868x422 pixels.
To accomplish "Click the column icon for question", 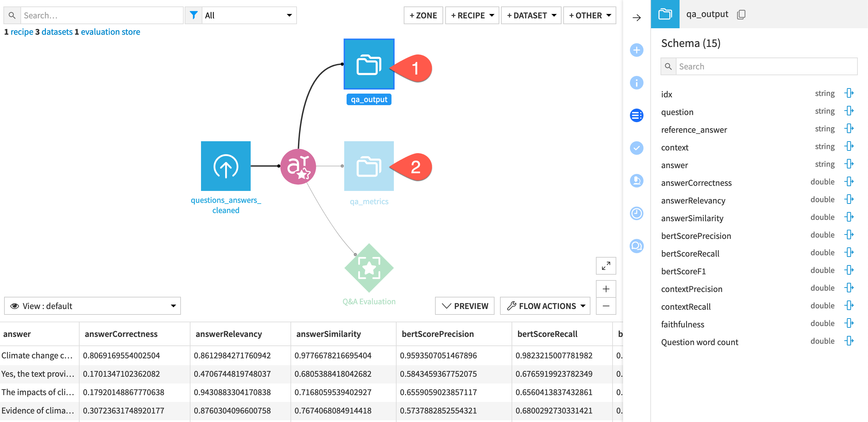I will tap(849, 111).
